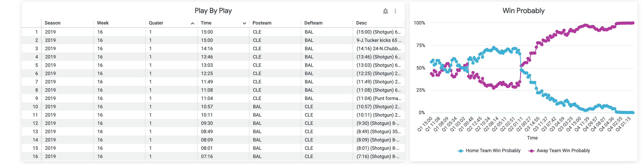Click the (11:04) Punt formation description cell

pos(379,98)
